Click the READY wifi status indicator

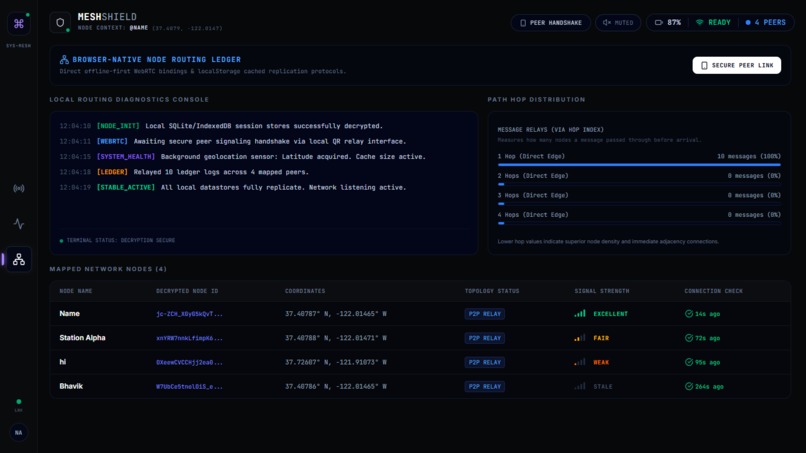pos(713,23)
